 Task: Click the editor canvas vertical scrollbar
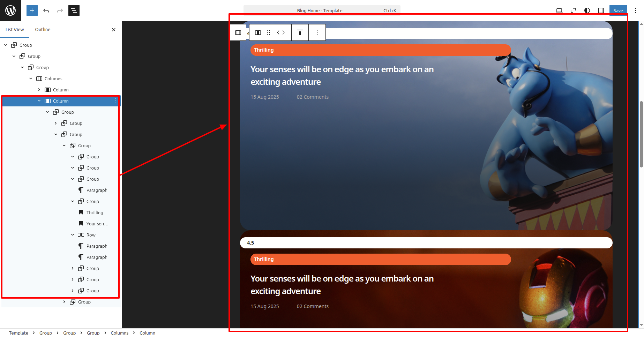641,134
